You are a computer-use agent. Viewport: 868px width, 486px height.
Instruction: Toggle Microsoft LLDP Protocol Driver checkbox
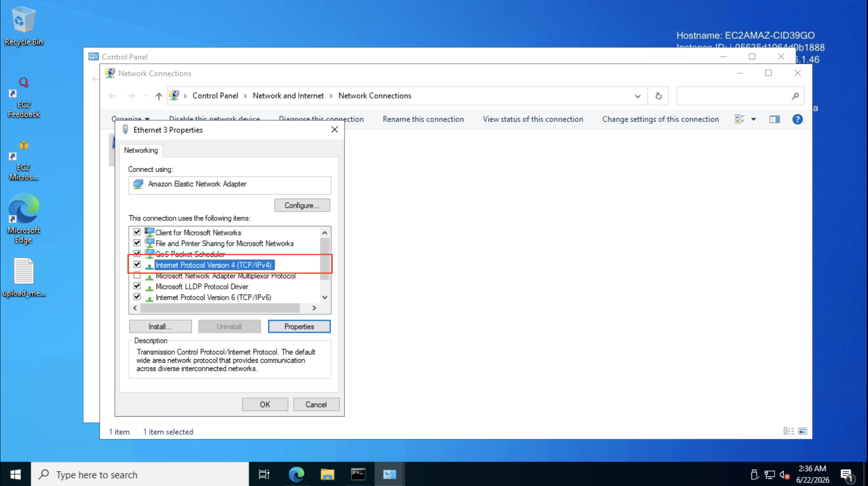tap(137, 286)
